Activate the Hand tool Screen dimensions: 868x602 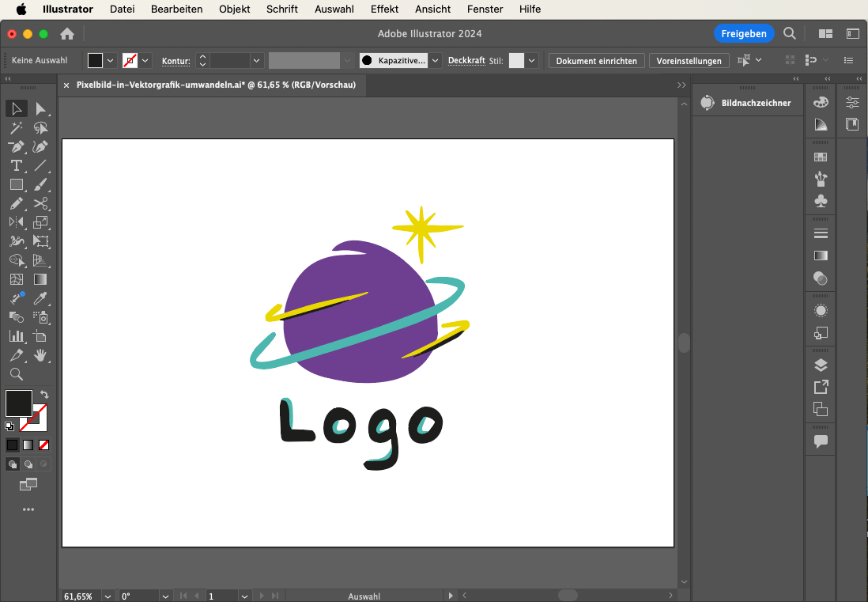coord(41,355)
